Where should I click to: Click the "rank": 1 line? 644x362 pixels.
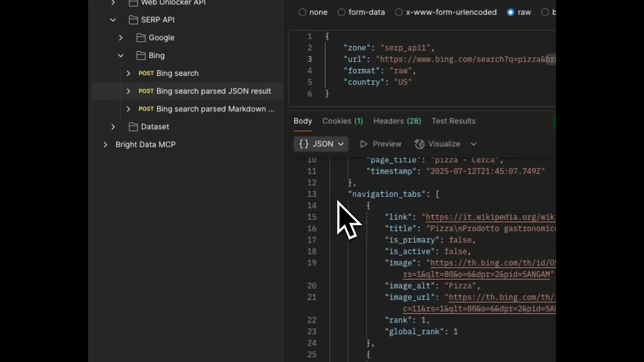[408, 320]
